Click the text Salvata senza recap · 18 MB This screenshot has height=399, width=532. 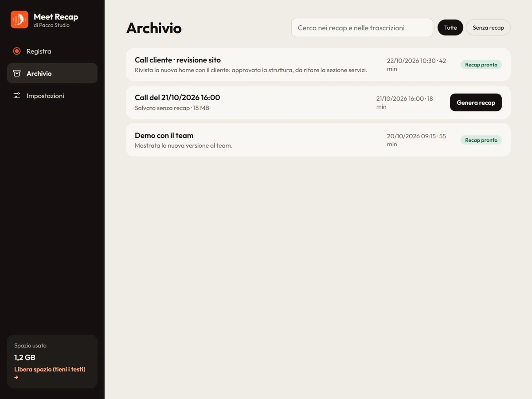[x=172, y=108]
